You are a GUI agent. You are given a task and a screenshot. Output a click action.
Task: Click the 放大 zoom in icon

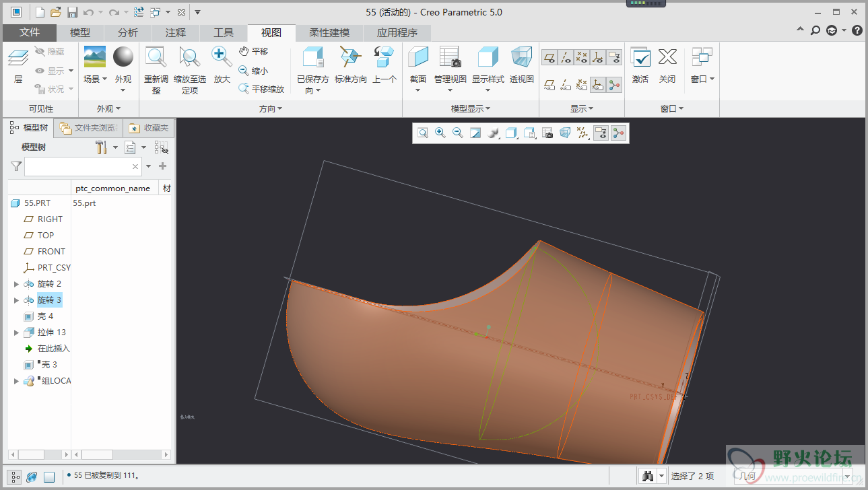222,57
